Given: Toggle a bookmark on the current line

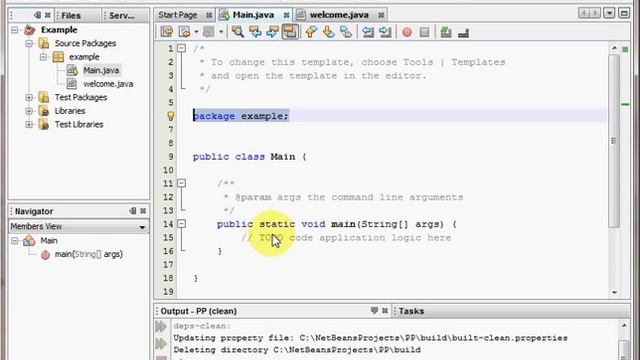Looking at the screenshot, I should [346, 32].
